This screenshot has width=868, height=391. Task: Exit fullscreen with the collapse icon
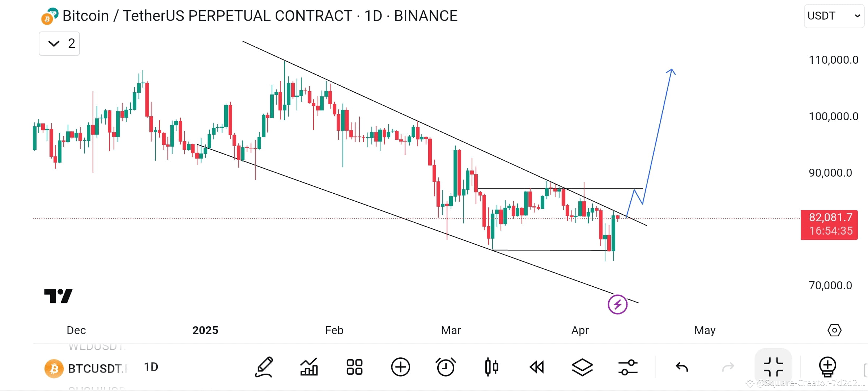click(773, 367)
